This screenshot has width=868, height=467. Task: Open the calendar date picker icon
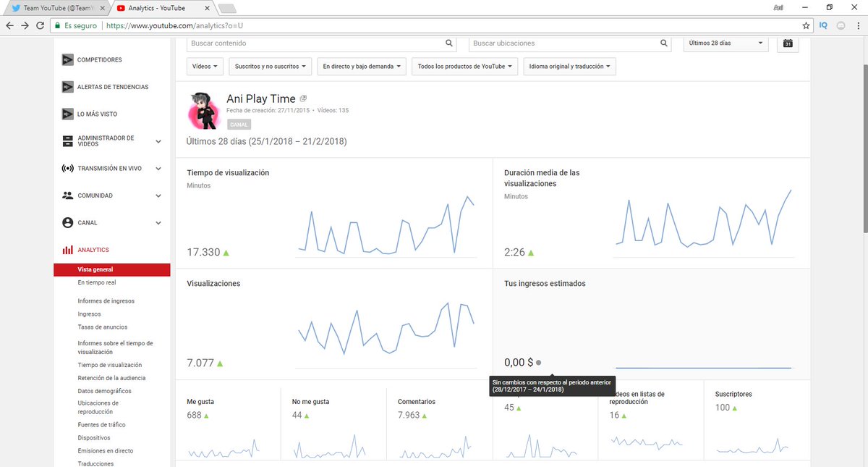click(x=788, y=43)
